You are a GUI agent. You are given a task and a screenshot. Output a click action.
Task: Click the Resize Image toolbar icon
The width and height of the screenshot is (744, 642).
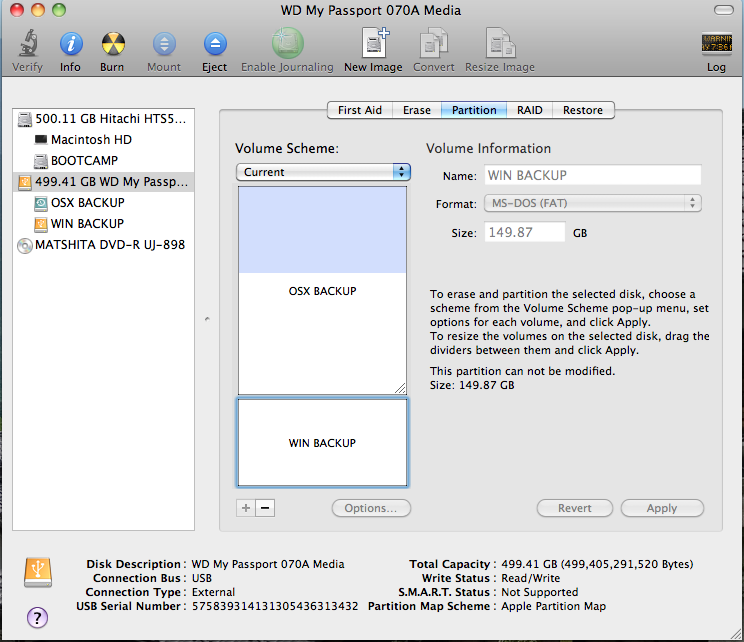pos(500,43)
